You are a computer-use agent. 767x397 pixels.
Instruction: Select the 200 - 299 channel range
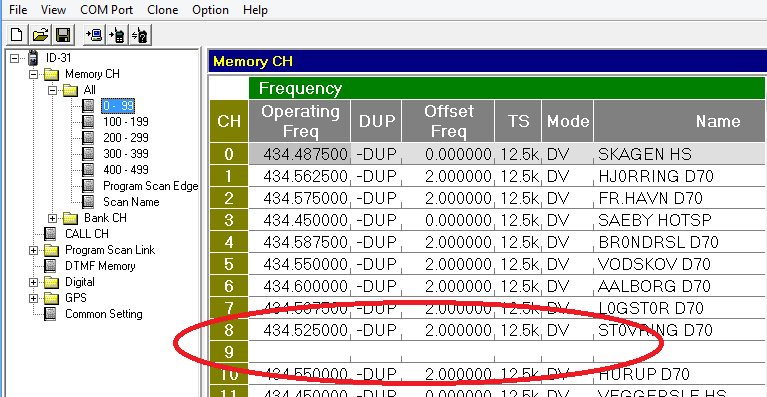126,138
